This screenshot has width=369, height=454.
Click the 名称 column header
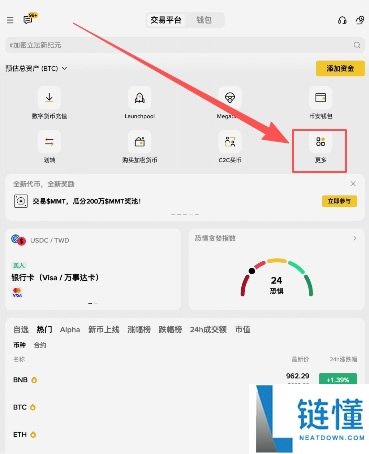click(19, 359)
